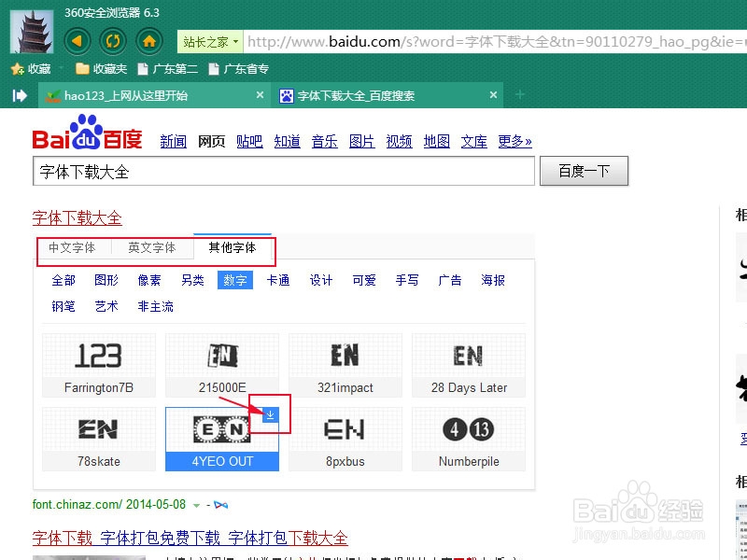Image resolution: width=747 pixels, height=560 pixels.
Task: Go to Baidu 文库
Action: 474,142
